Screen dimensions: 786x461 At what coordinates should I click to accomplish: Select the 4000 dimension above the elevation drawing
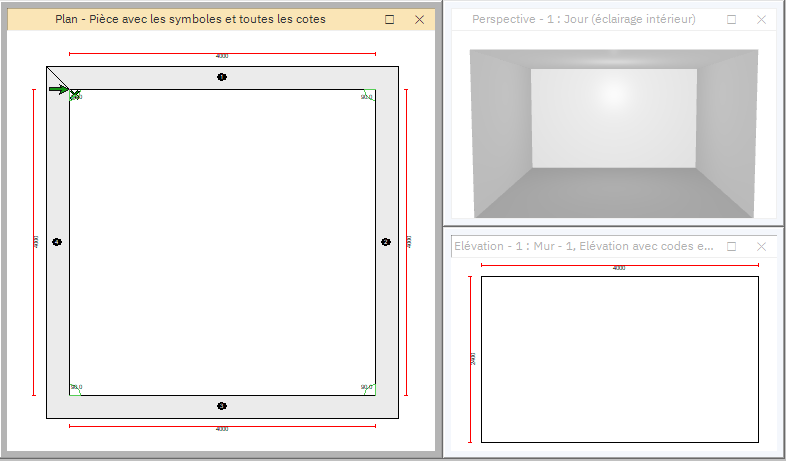tap(619, 266)
